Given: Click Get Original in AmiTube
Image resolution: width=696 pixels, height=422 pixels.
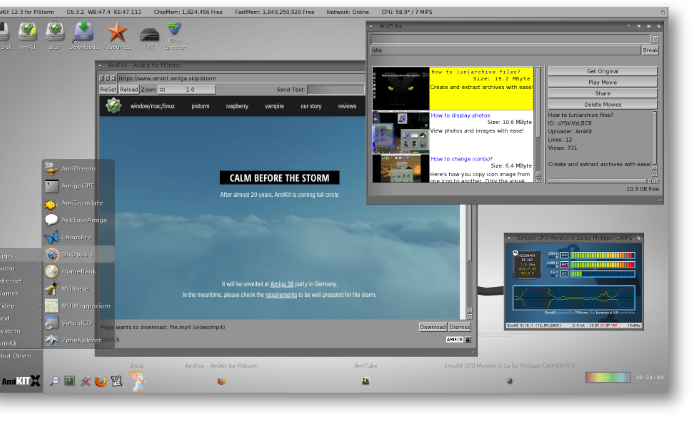Looking at the screenshot, I should [x=602, y=71].
